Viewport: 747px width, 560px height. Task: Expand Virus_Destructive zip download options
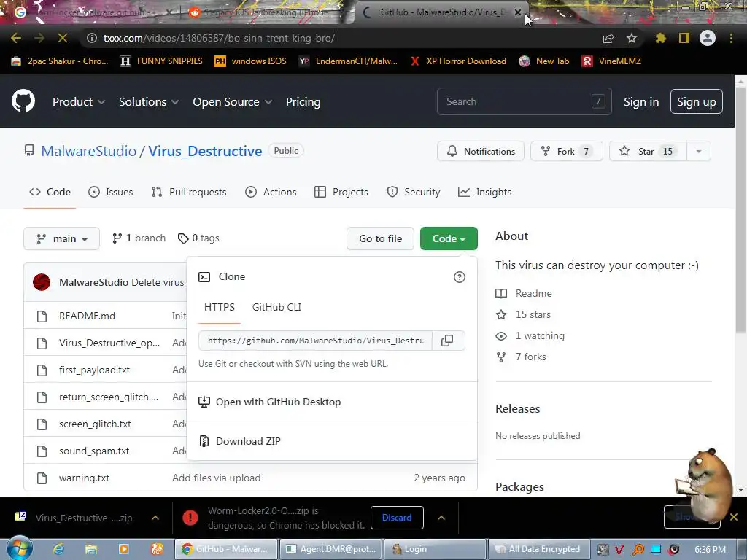point(155,518)
